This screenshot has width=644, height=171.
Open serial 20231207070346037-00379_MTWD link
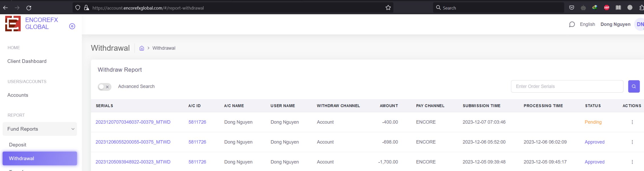coord(133,122)
